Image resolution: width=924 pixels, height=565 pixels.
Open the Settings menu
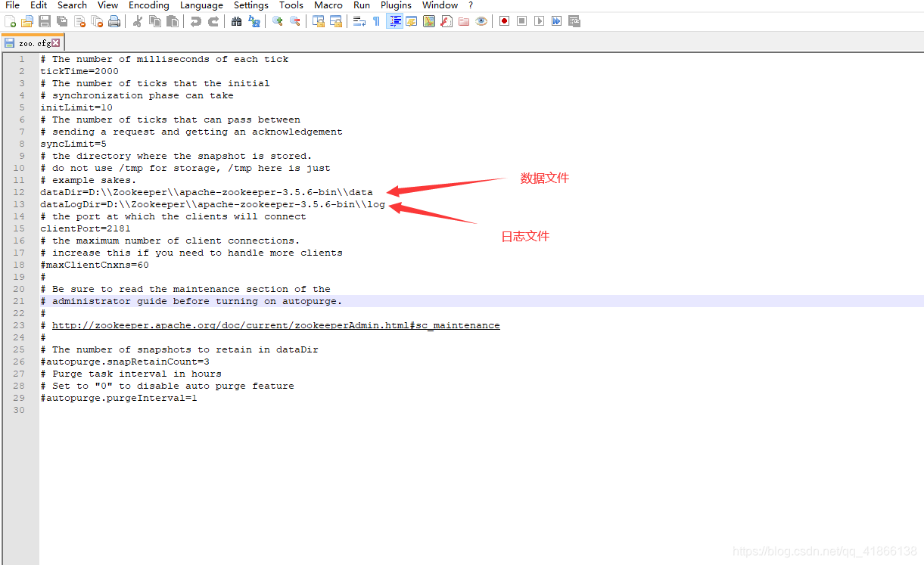tap(251, 5)
